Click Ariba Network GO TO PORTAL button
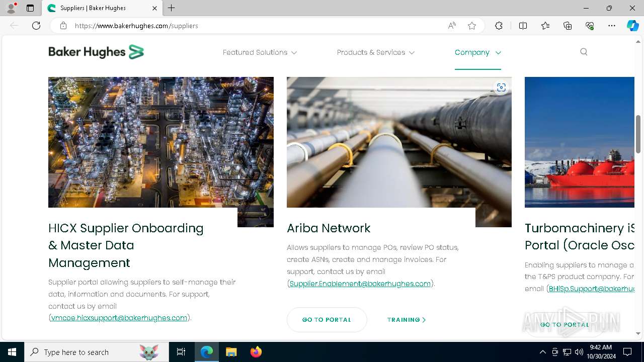This screenshot has width=644, height=362. point(327,320)
